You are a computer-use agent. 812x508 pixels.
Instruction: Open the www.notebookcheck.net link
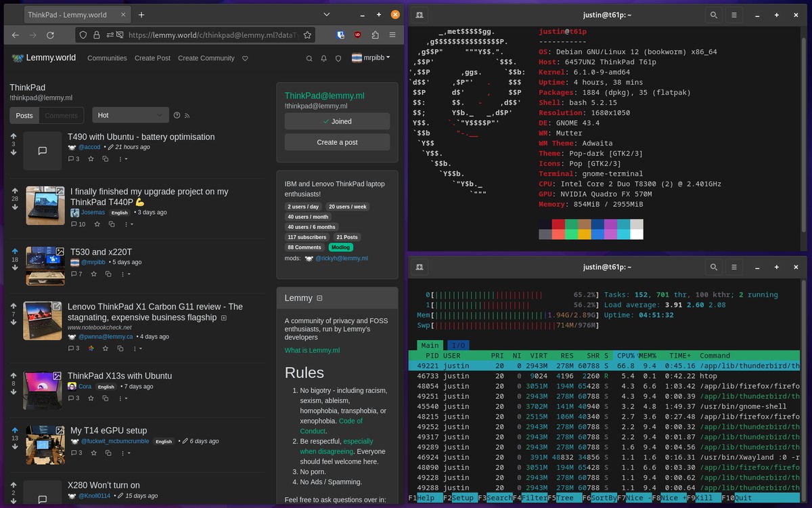pyautogui.click(x=99, y=328)
